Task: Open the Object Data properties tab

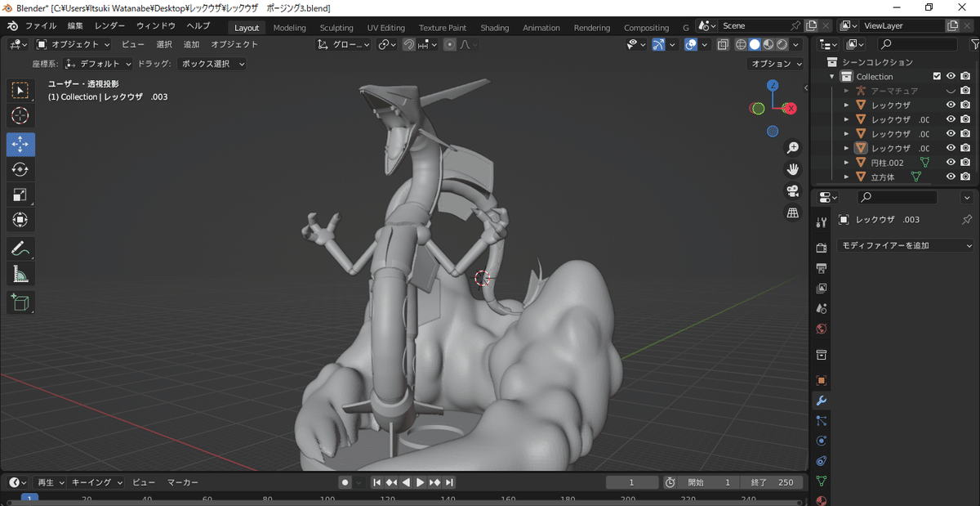Action: [x=822, y=481]
